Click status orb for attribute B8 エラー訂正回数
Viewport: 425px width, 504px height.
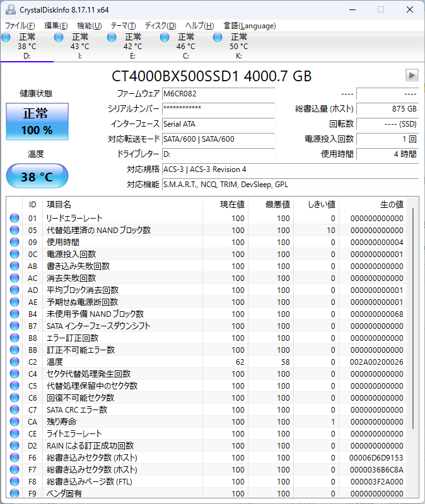(15, 338)
